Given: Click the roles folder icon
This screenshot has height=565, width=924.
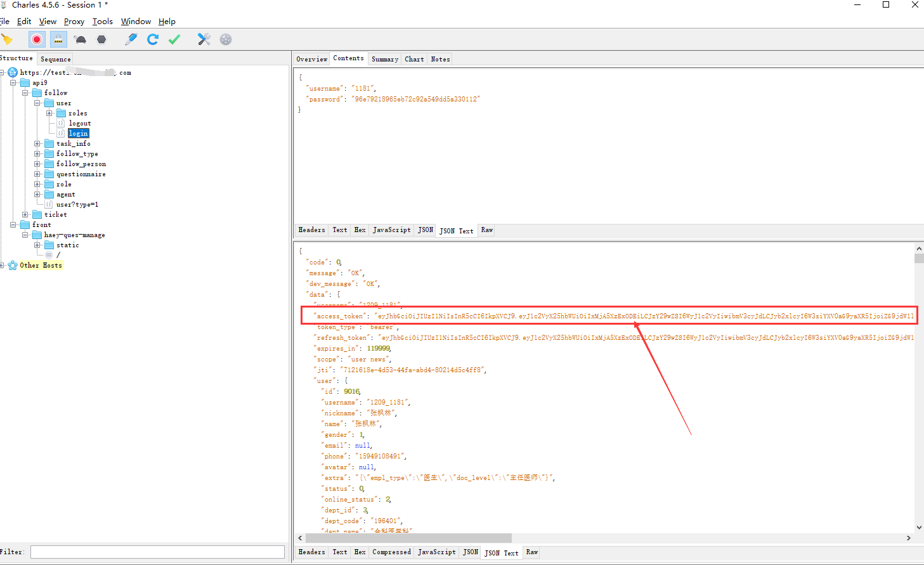Looking at the screenshot, I should 62,113.
